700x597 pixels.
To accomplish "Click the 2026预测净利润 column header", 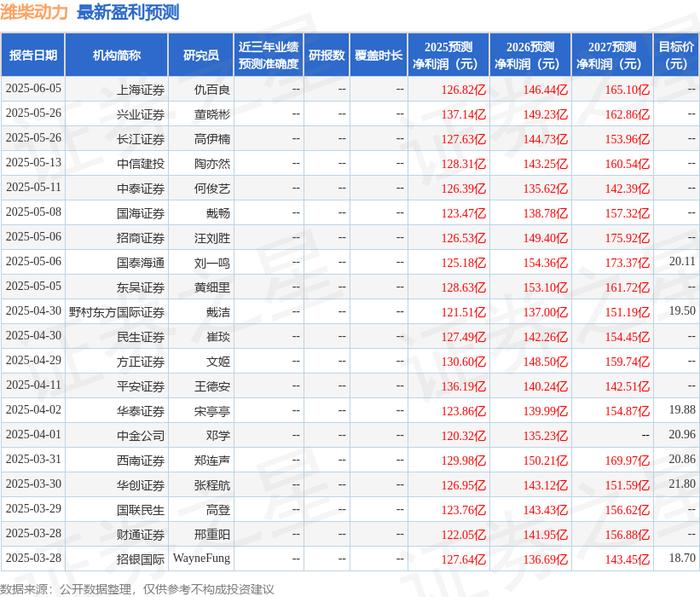I will pyautogui.click(x=530, y=55).
